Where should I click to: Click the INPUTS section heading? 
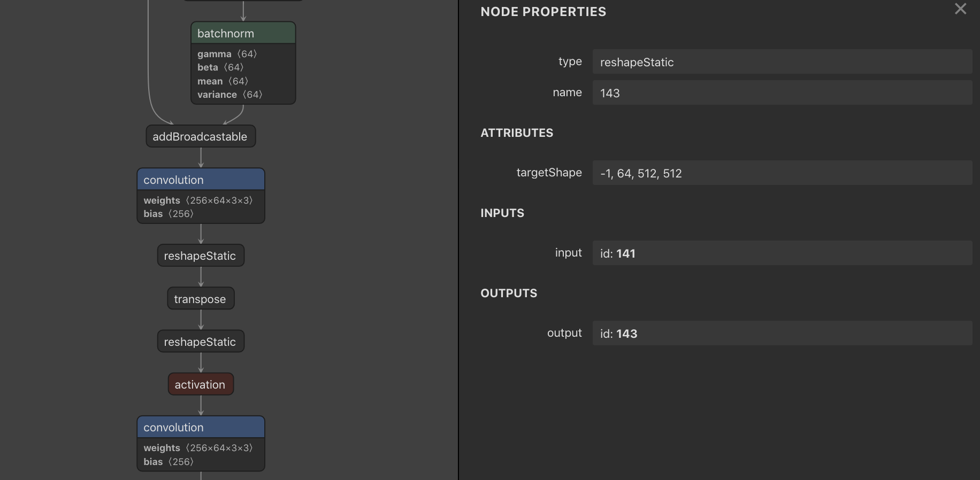(x=502, y=213)
